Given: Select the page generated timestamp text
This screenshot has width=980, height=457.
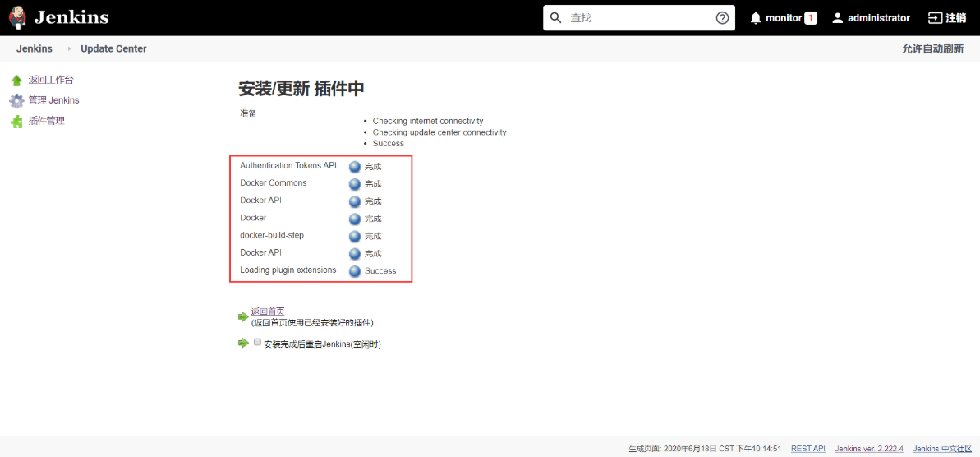Looking at the screenshot, I should pos(705,449).
